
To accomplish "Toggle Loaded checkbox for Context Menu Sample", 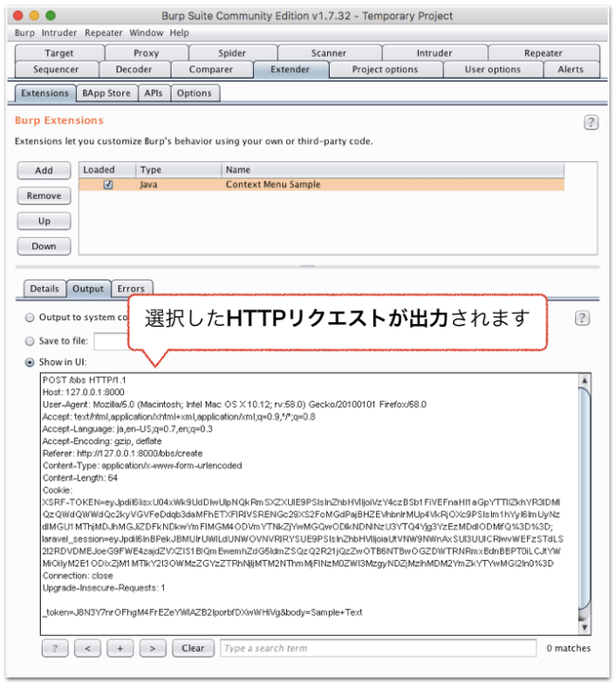I will pos(108,185).
